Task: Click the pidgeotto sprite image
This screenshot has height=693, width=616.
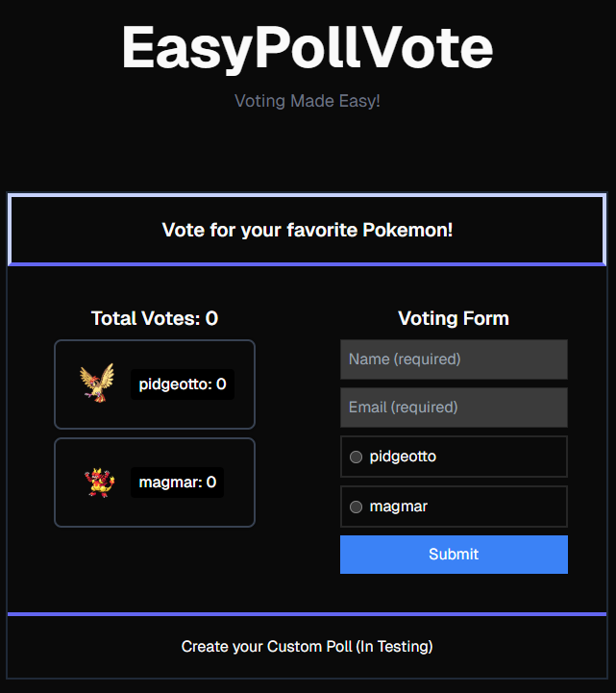Action: click(97, 383)
